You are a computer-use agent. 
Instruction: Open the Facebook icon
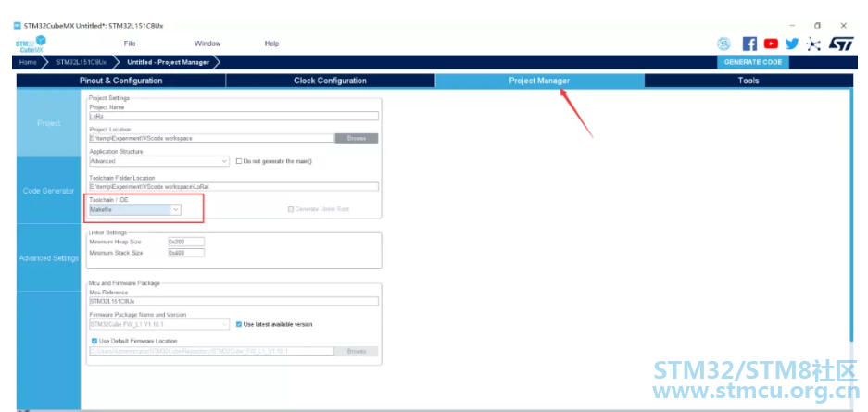(749, 44)
